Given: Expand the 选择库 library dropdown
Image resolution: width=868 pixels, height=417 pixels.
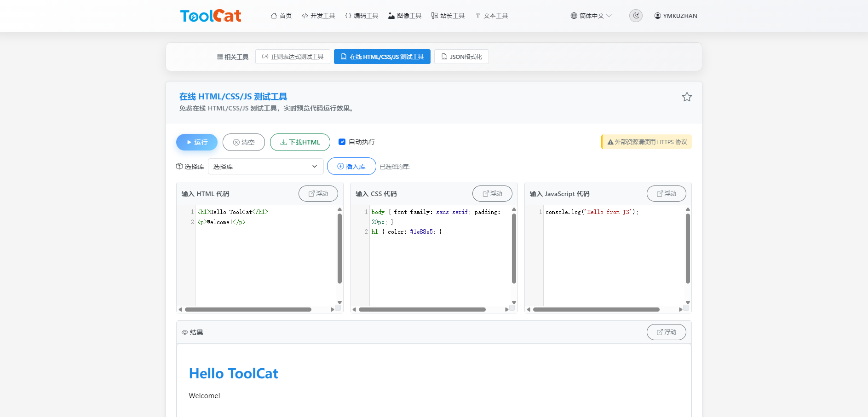Looking at the screenshot, I should tap(265, 166).
